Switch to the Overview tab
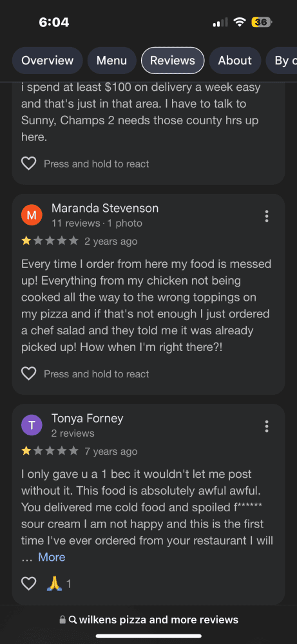The height and width of the screenshot is (644, 297). click(x=47, y=61)
